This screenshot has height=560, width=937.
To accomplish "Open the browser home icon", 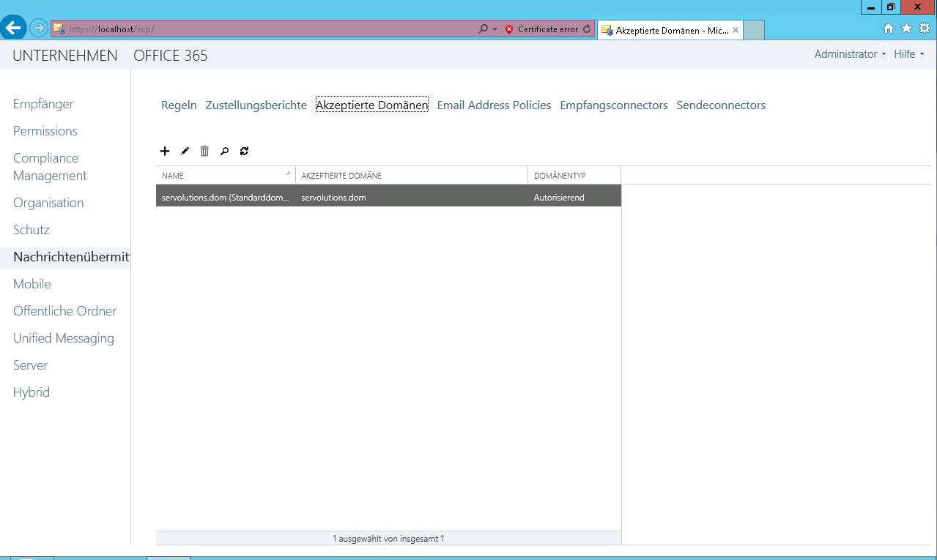I will pos(889,29).
